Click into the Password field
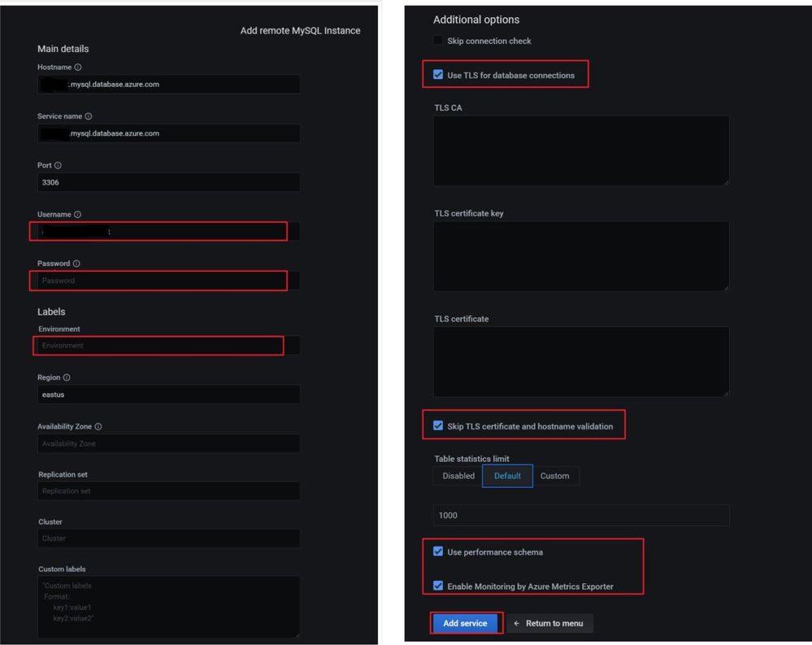Screen dimensions: 812x645 click(x=169, y=281)
